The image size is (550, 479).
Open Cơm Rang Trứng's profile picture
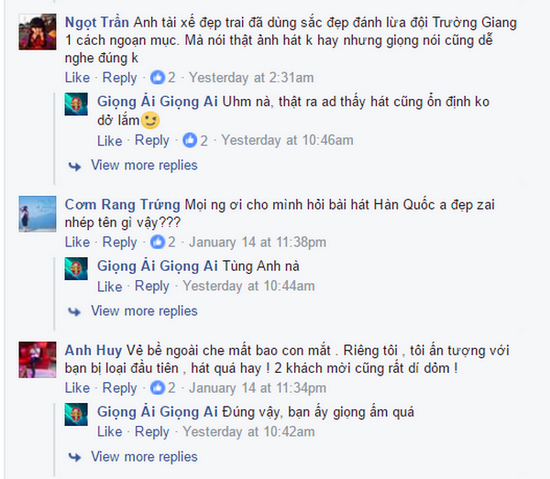coord(38,214)
